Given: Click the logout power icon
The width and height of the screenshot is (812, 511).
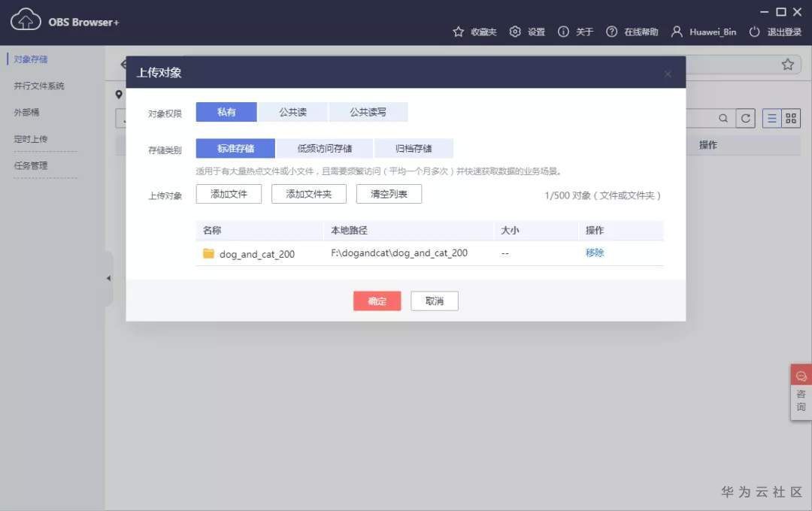Looking at the screenshot, I should click(x=755, y=32).
